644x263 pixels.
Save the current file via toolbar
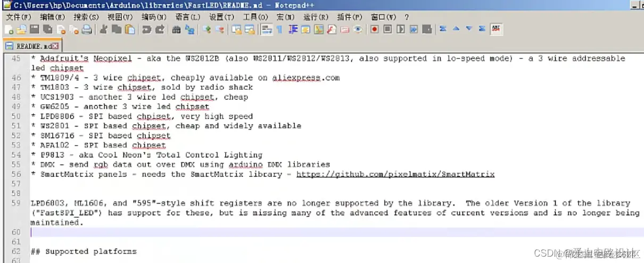(35, 29)
